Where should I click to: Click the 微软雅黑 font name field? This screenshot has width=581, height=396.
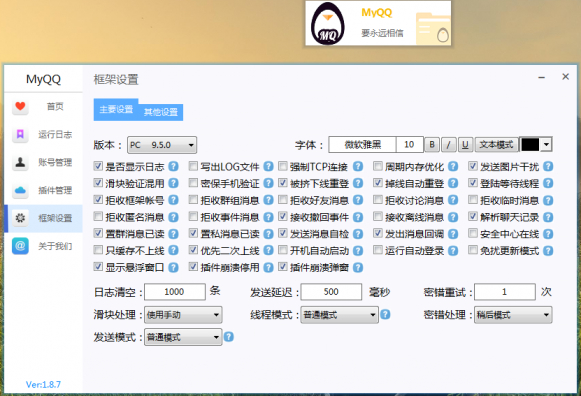pyautogui.click(x=362, y=145)
